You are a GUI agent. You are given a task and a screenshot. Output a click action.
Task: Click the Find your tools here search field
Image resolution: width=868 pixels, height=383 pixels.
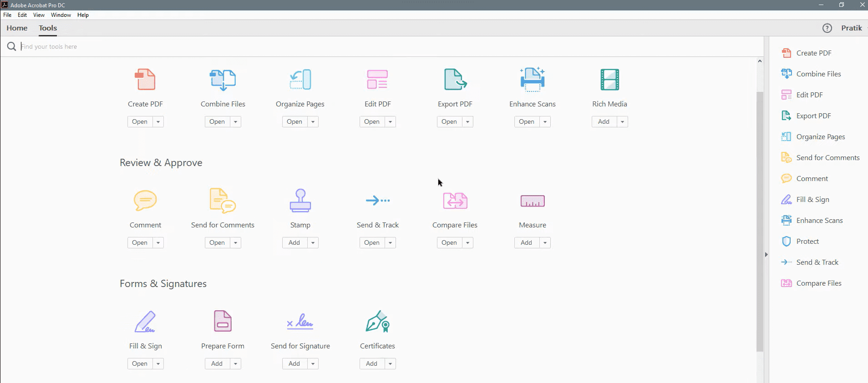[x=391, y=46]
